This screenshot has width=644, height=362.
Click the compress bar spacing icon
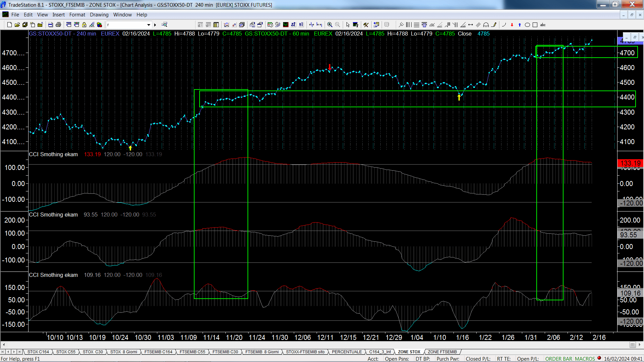[312, 25]
